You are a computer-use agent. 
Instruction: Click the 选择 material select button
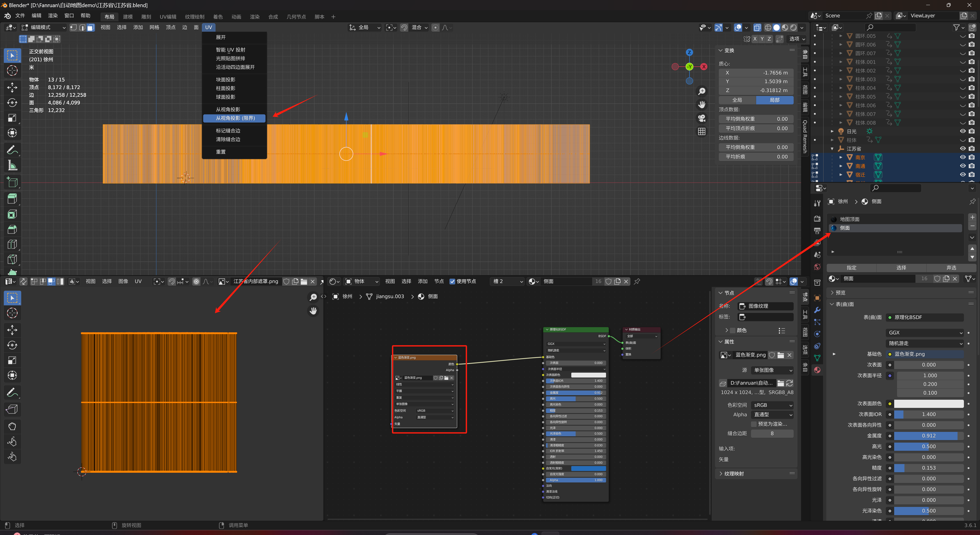click(x=901, y=268)
